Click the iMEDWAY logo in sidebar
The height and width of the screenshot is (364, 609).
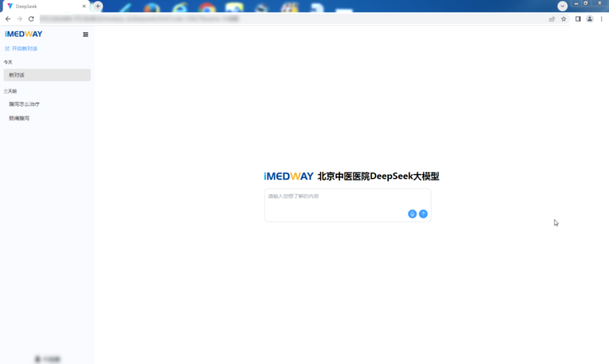pos(23,34)
